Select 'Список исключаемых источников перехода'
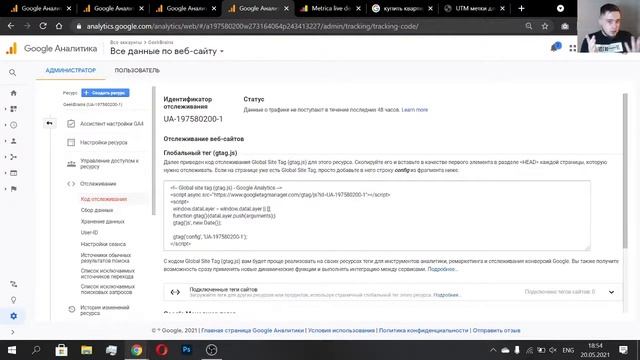This screenshot has height=360, width=640. 107,273
